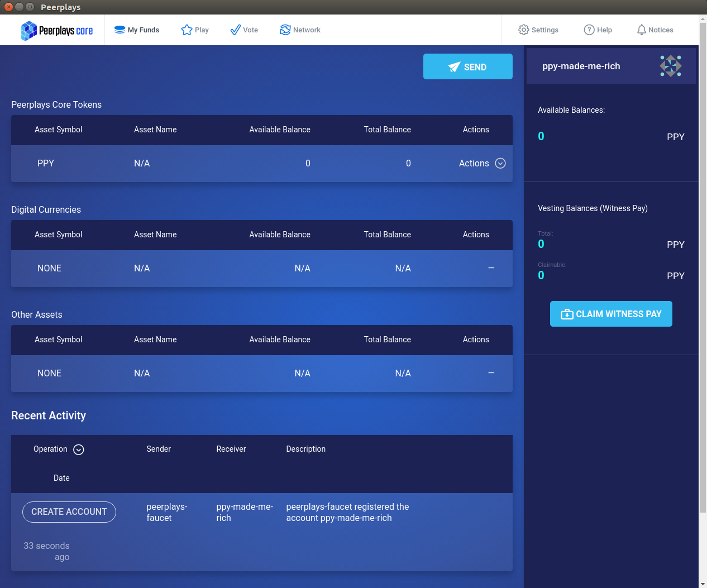Open the Help menu item
The image size is (707, 588).
point(598,30)
